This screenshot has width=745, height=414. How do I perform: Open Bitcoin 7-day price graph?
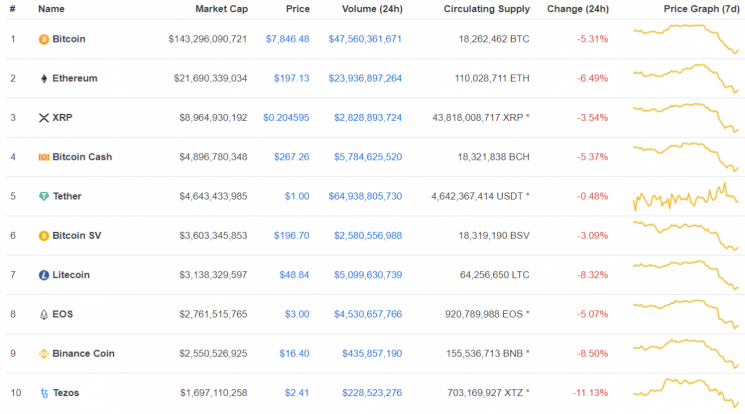tap(686, 39)
